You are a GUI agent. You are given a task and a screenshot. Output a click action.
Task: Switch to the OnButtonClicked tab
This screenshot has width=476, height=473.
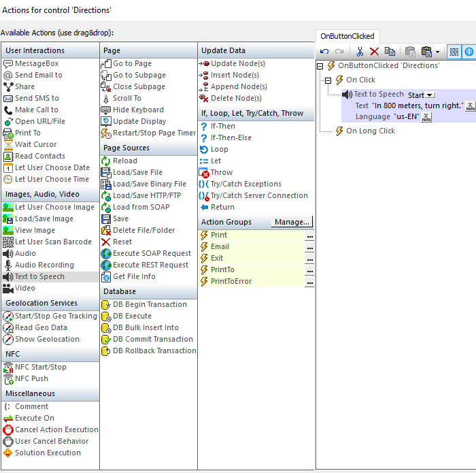(x=347, y=36)
